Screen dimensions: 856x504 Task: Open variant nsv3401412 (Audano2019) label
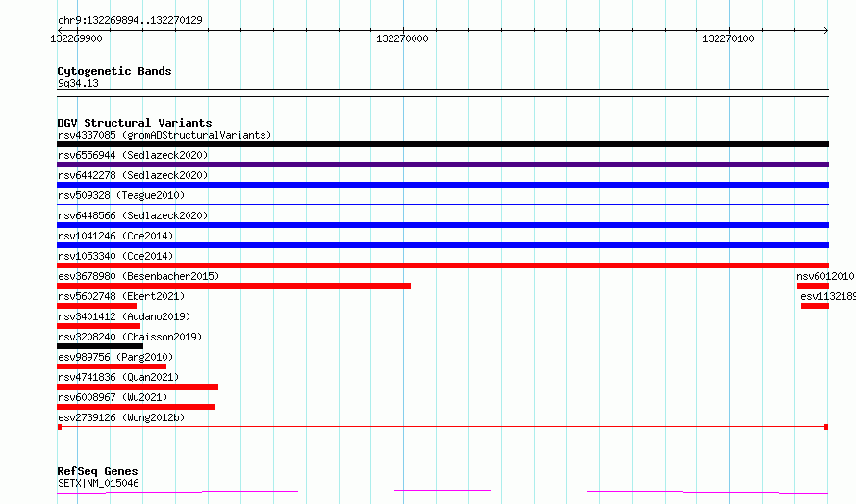[x=124, y=316]
